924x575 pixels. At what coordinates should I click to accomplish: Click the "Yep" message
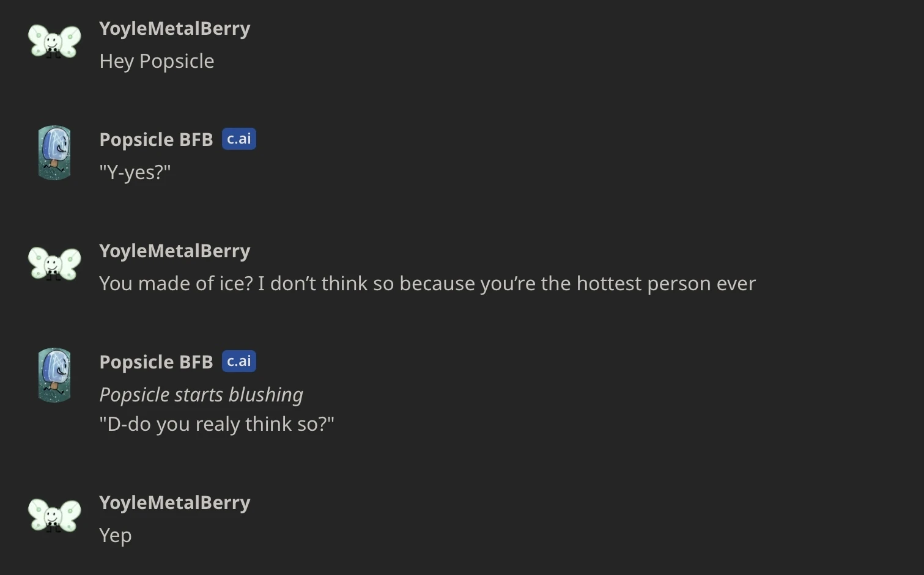coord(115,535)
